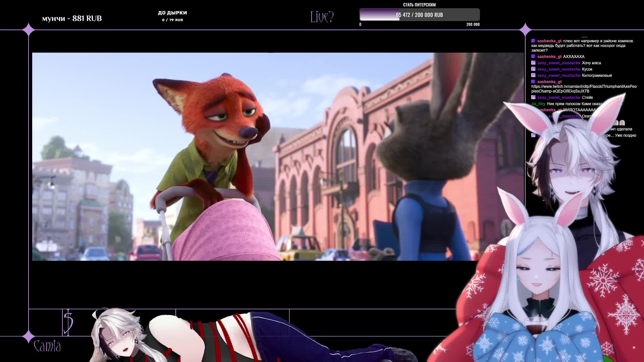Click the 'Camia' signature logo
The height and width of the screenshot is (362, 644).
pyautogui.click(x=47, y=346)
